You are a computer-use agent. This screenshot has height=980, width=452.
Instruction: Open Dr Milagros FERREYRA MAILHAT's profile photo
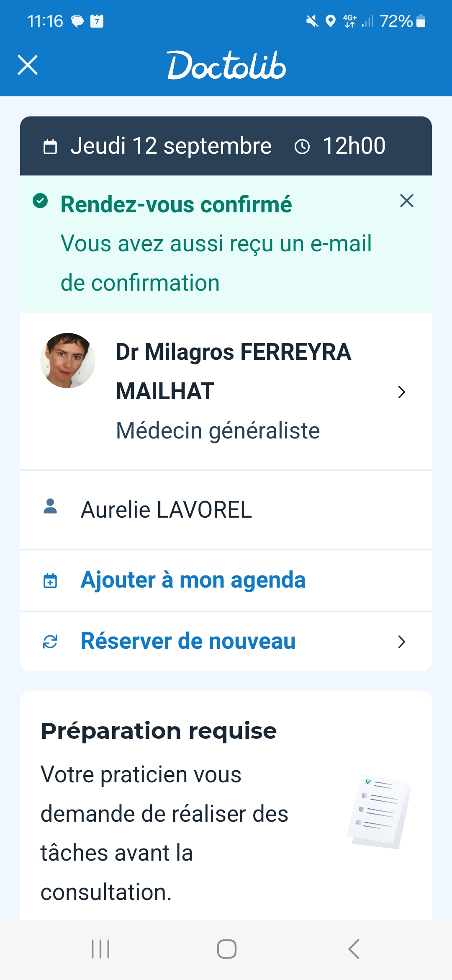point(68,361)
